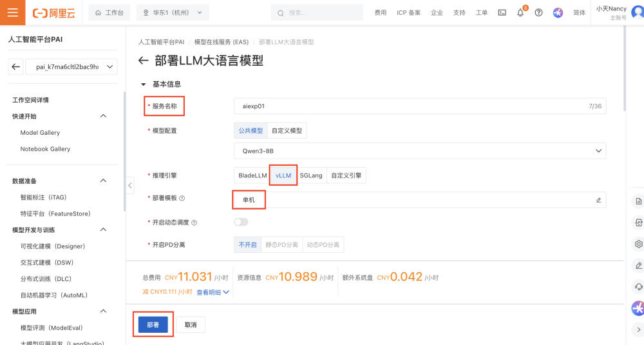Open the ICP 备案 menu
This screenshot has width=644, height=345.
[x=408, y=13]
